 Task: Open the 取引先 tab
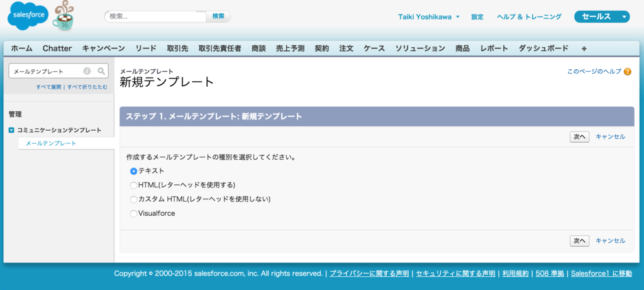pyautogui.click(x=177, y=48)
